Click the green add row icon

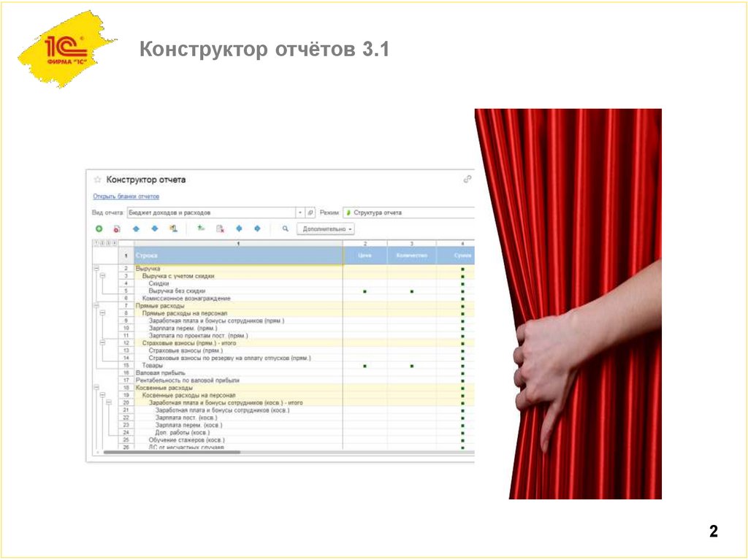pyautogui.click(x=98, y=229)
